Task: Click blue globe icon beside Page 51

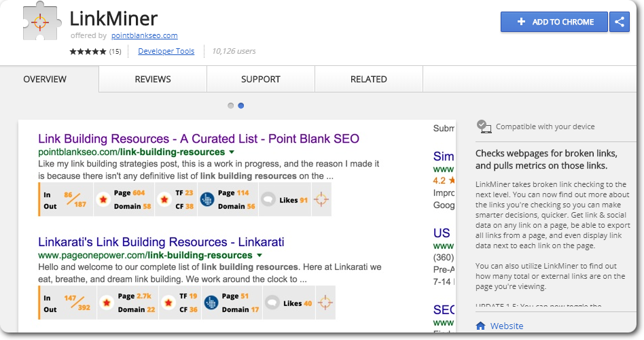Action: [211, 303]
